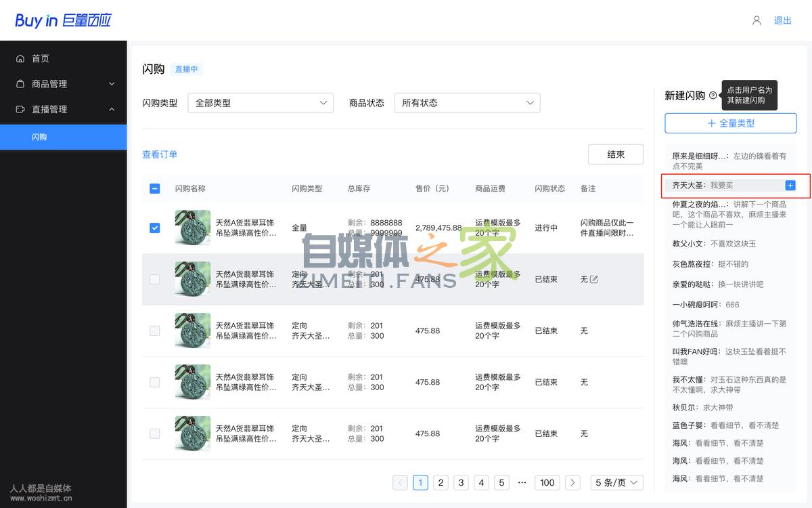Click the 直播中 status tab near the 闪购 title
The image size is (812, 508).
pos(186,69)
